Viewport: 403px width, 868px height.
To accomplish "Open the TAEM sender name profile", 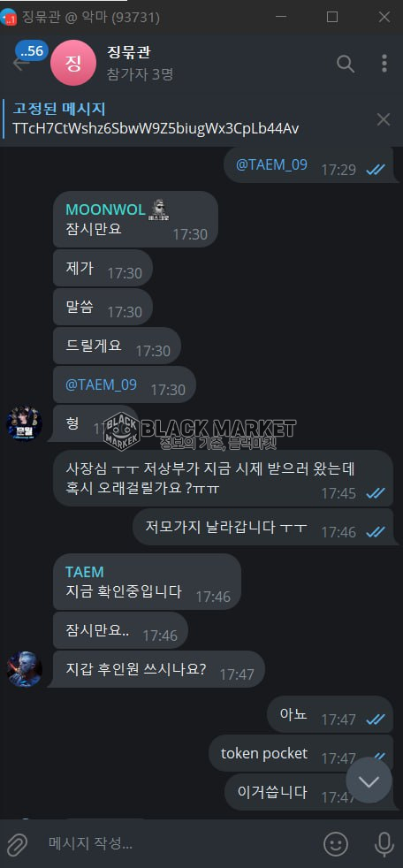I will point(85,572).
